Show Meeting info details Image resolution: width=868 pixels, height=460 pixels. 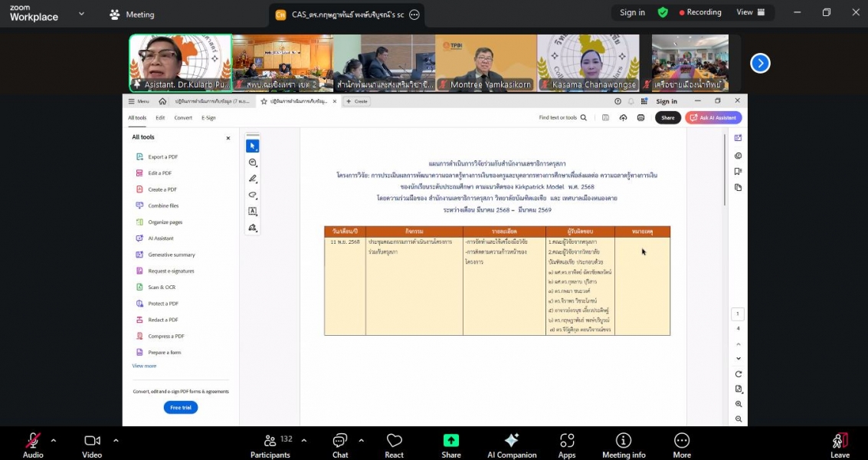pos(624,442)
